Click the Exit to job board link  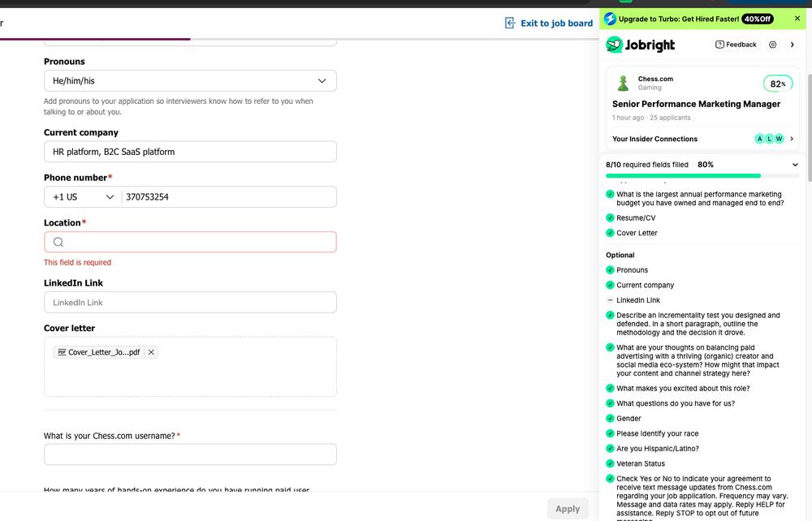(x=549, y=23)
